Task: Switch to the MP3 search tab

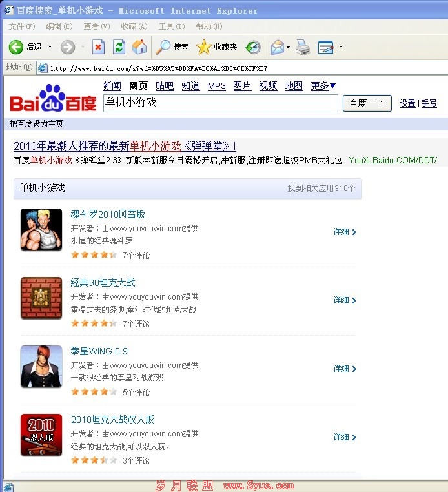Action: tap(217, 86)
